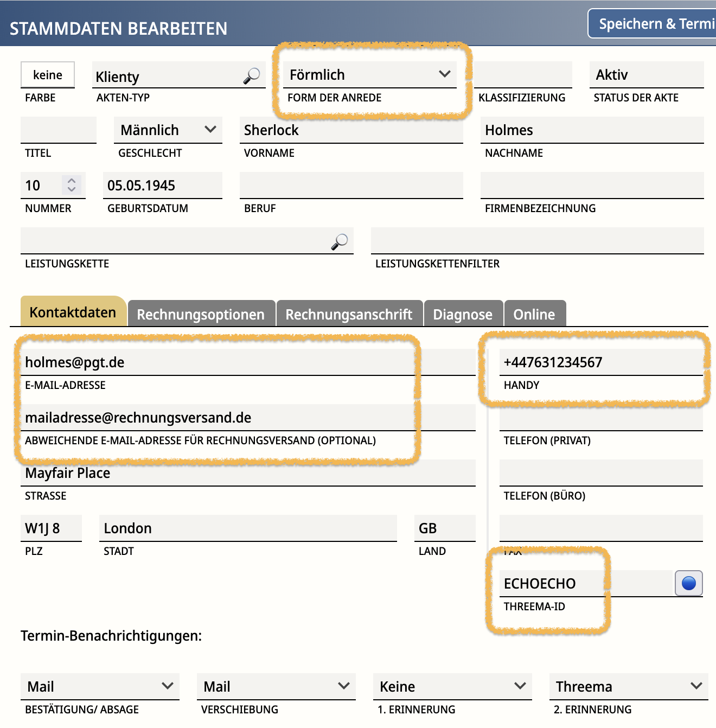Viewport: 716px width, 728px height.
Task: Click the E-Mail-Adresse input field
Action: pos(217,362)
